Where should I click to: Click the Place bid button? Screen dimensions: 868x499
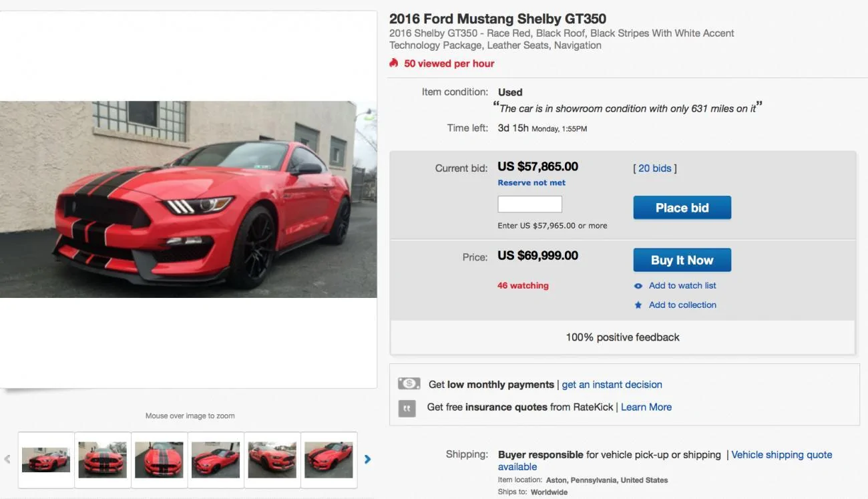682,208
